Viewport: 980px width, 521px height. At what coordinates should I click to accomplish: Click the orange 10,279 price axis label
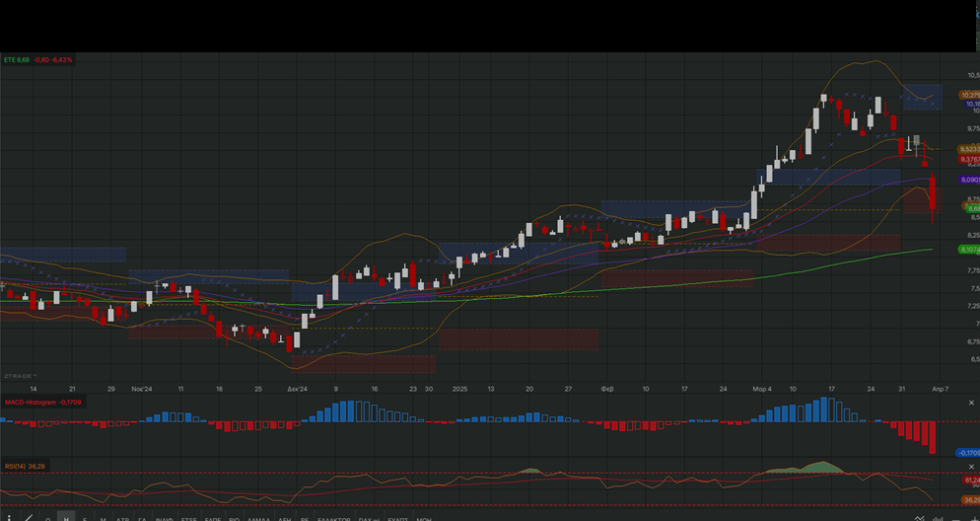[x=970, y=95]
